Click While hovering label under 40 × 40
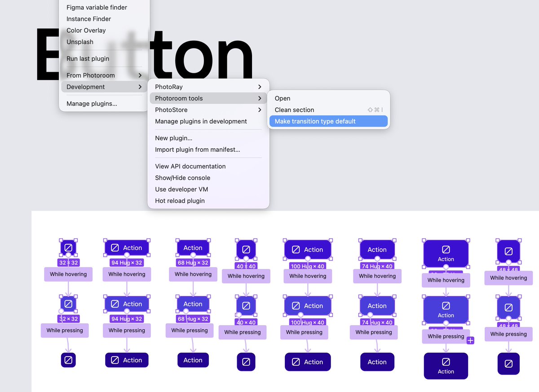 coord(246,276)
